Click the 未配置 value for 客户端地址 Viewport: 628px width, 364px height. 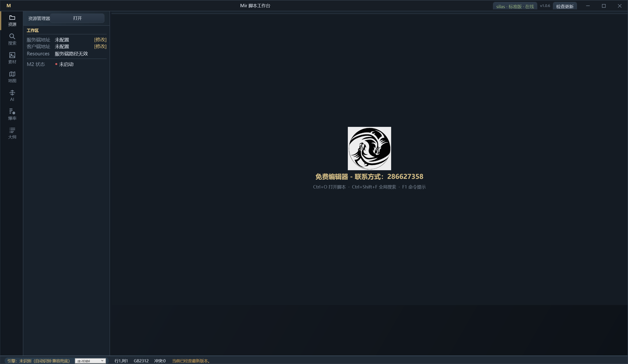click(x=62, y=47)
